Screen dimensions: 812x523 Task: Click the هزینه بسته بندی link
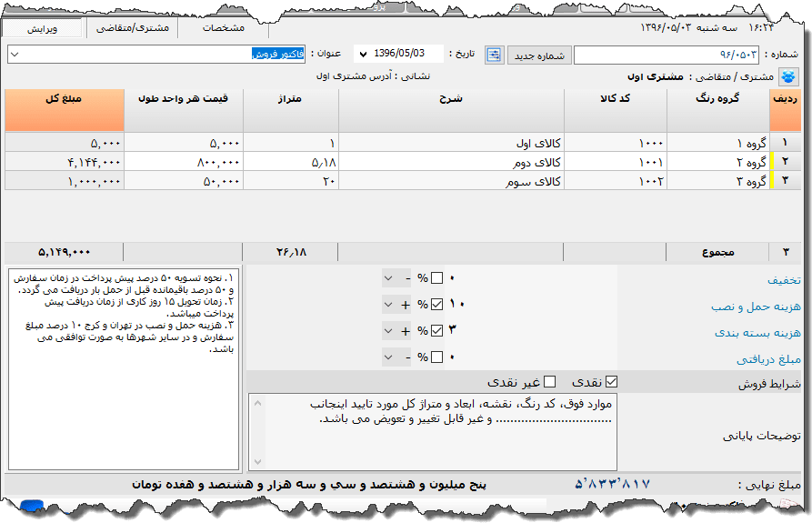coord(757,332)
